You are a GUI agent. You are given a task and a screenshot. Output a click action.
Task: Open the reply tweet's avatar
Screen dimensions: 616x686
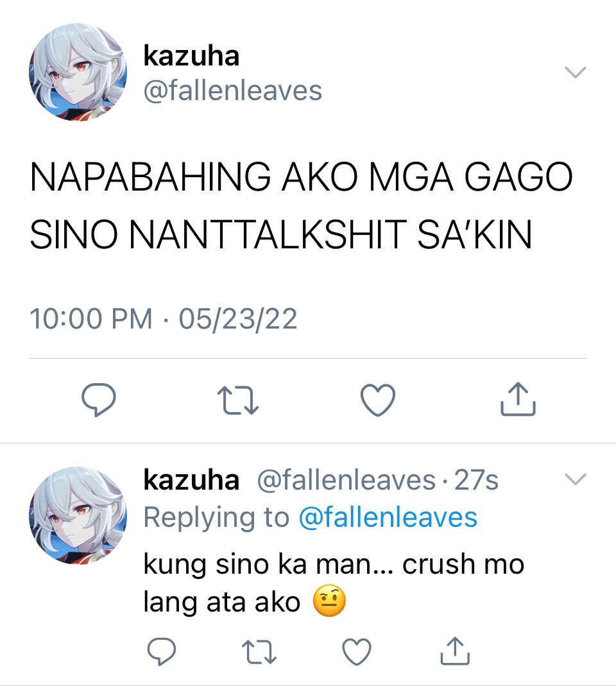click(78, 515)
